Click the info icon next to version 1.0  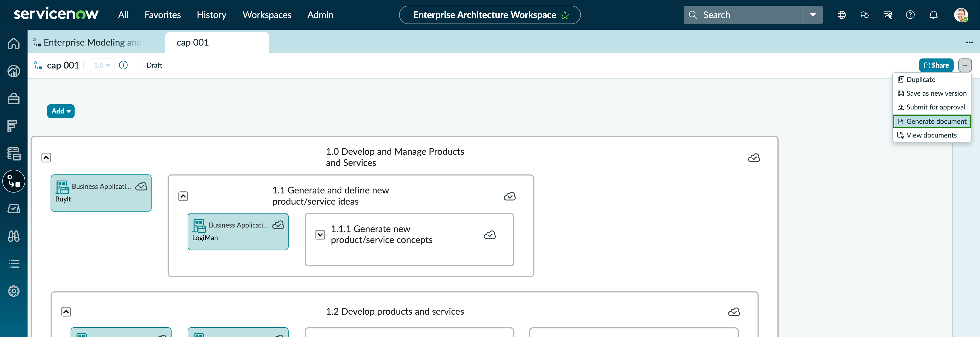[123, 65]
